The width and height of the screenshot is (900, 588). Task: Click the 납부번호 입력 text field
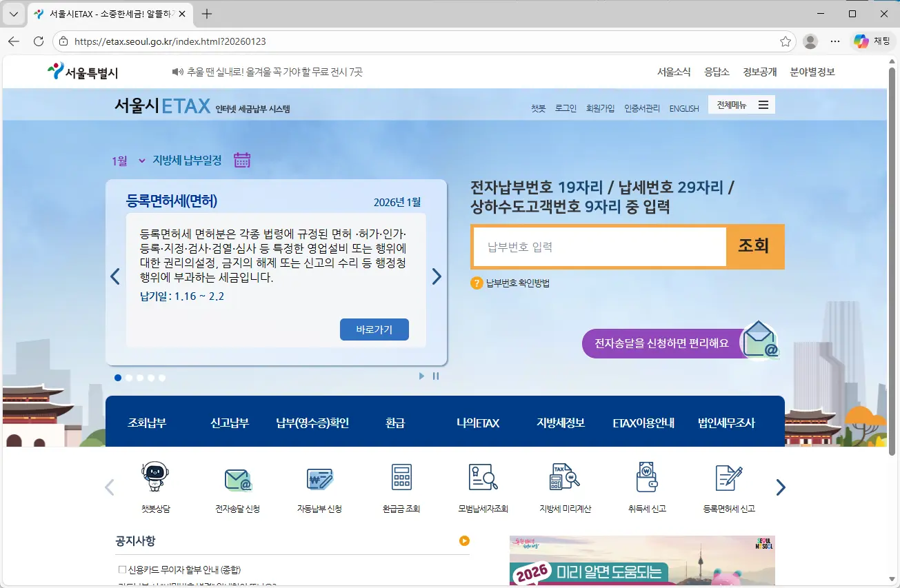(x=599, y=247)
